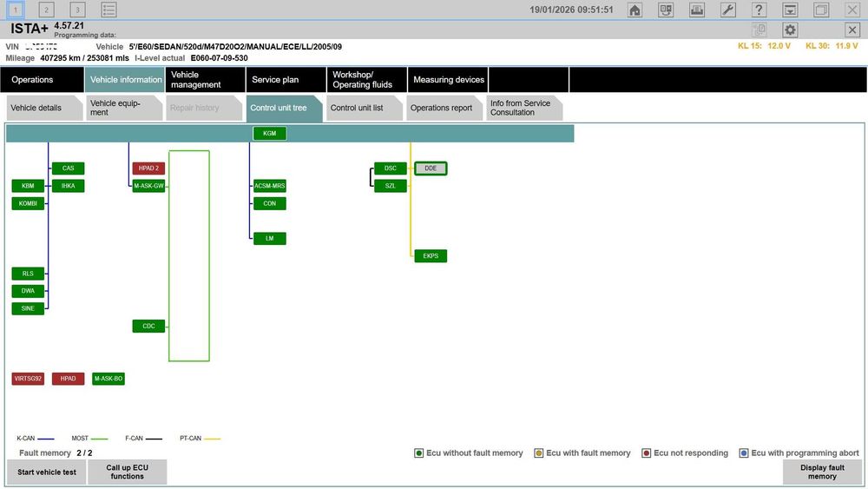This screenshot has width=868, height=489.
Task: Click the yellow Ecu with fault memory swatch
Action: 538,453
